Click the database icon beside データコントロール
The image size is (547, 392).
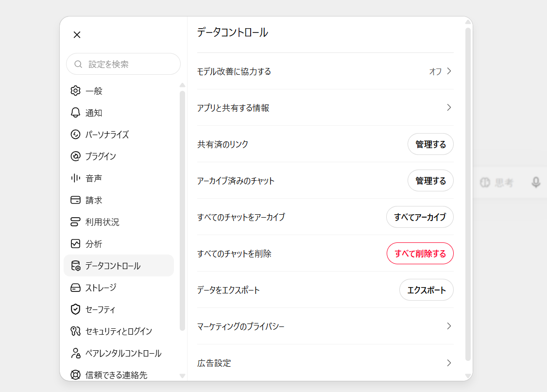click(75, 266)
